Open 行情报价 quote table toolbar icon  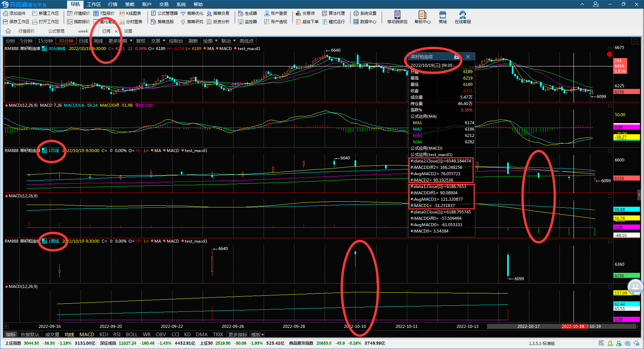click(x=70, y=13)
